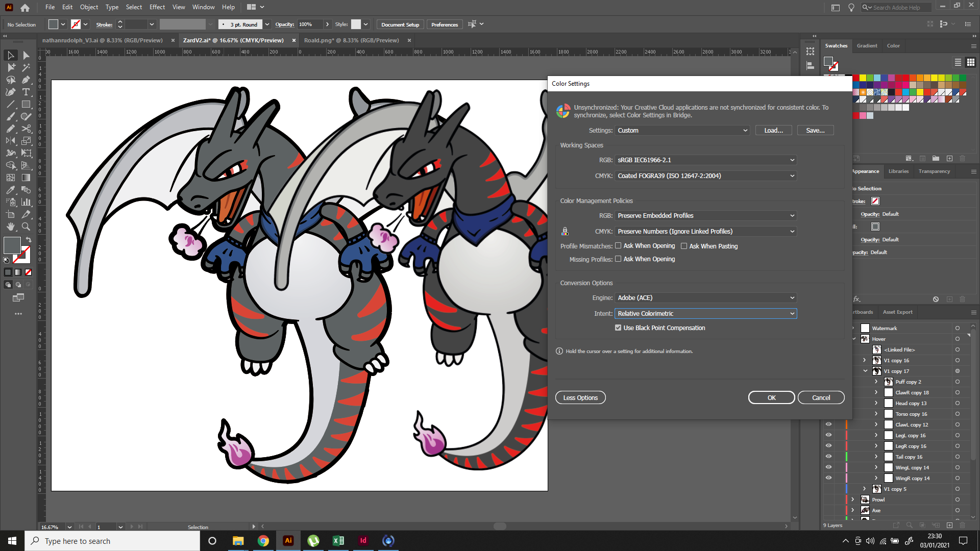Switch to the Gradient panel tab
Screen dimensions: 980x551
pos(867,46)
